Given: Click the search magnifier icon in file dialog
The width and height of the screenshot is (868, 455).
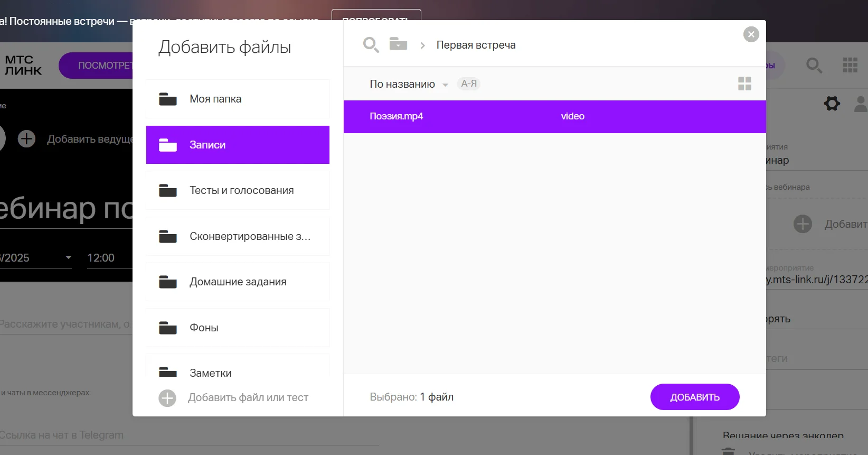Looking at the screenshot, I should (371, 45).
